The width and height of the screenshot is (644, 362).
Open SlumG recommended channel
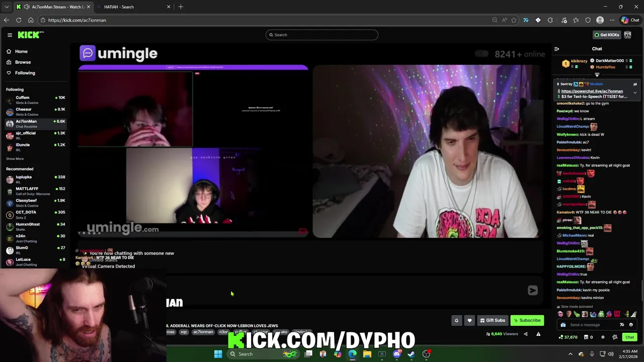[35, 250]
